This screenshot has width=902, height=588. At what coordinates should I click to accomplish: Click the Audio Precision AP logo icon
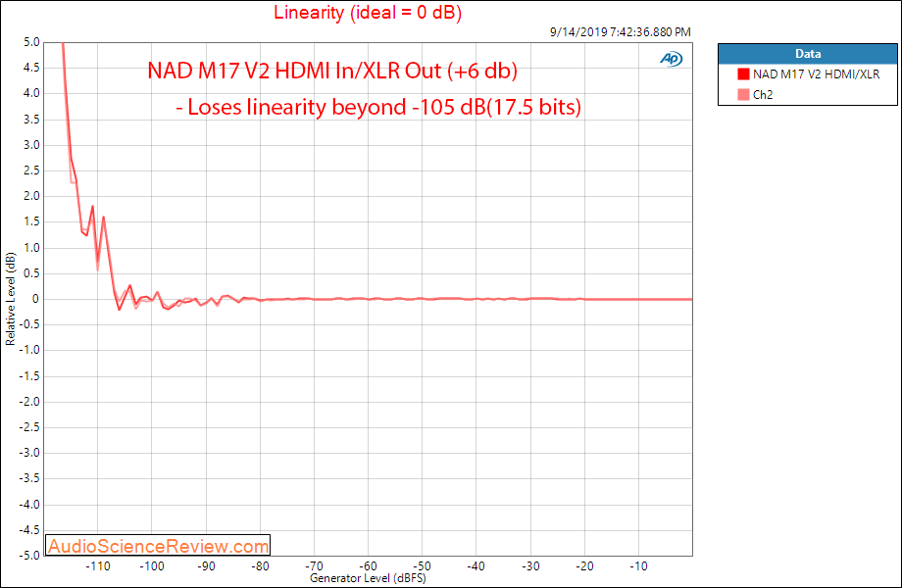(671, 59)
